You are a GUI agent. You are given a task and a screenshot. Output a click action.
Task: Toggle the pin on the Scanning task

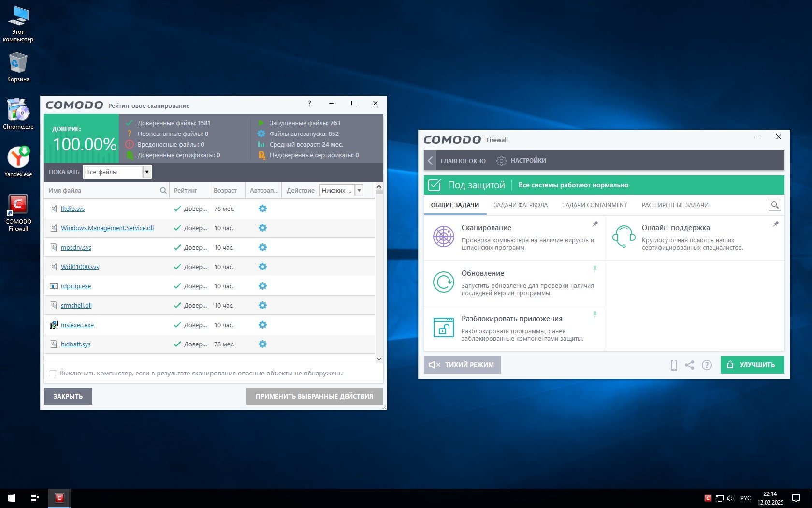pyautogui.click(x=595, y=224)
